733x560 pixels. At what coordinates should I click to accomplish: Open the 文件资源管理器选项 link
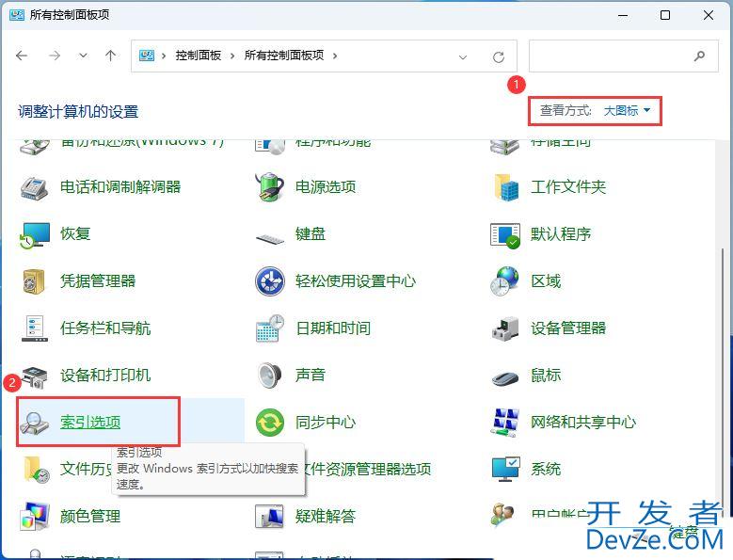point(368,470)
